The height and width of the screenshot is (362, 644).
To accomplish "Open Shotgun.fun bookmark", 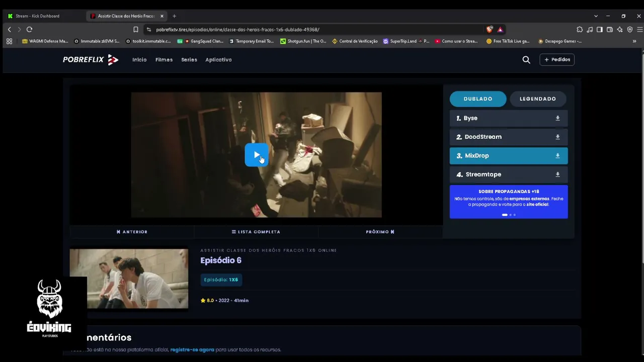I will [x=303, y=41].
